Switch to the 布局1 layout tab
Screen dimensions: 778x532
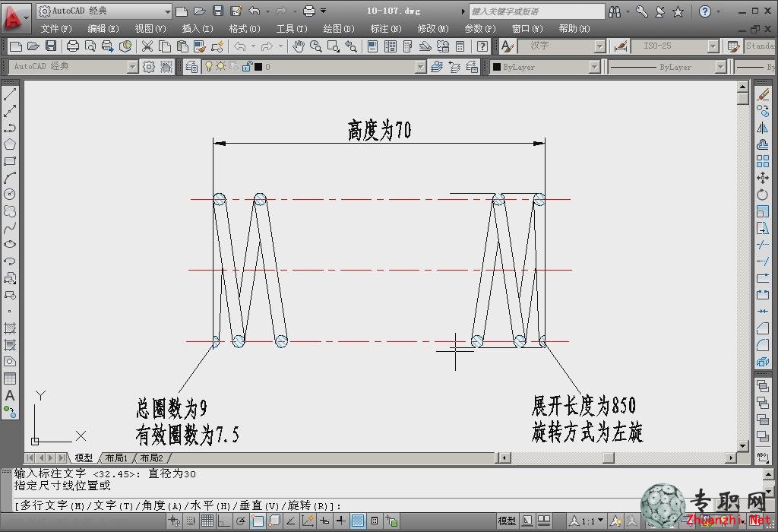coord(116,458)
